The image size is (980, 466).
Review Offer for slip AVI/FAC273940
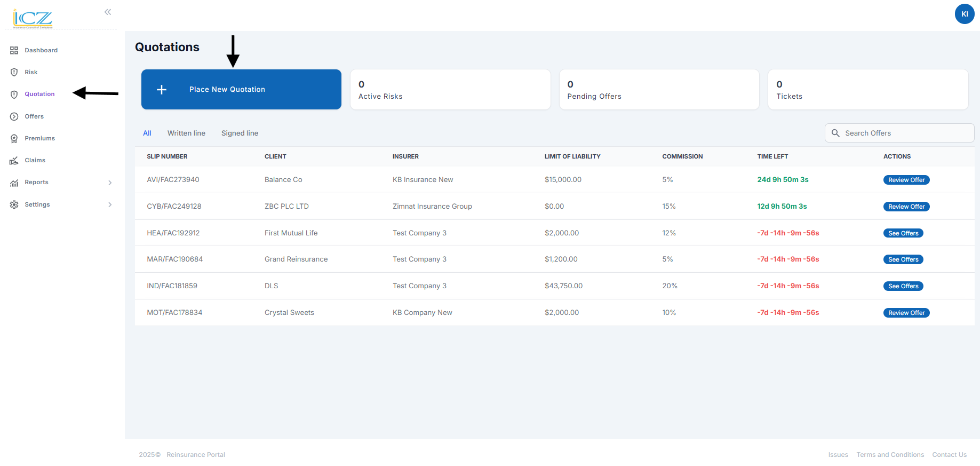pyautogui.click(x=906, y=180)
